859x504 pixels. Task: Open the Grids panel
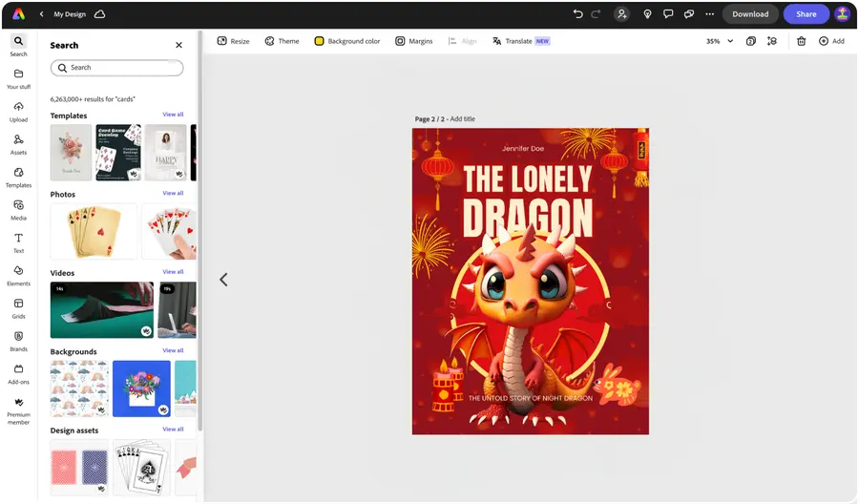pos(19,309)
